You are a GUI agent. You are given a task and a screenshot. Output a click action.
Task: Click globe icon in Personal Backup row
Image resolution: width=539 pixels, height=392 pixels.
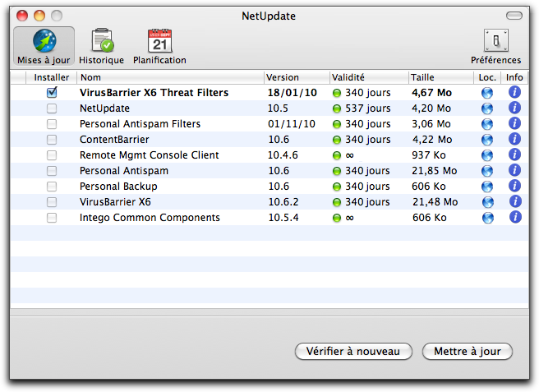(x=487, y=187)
